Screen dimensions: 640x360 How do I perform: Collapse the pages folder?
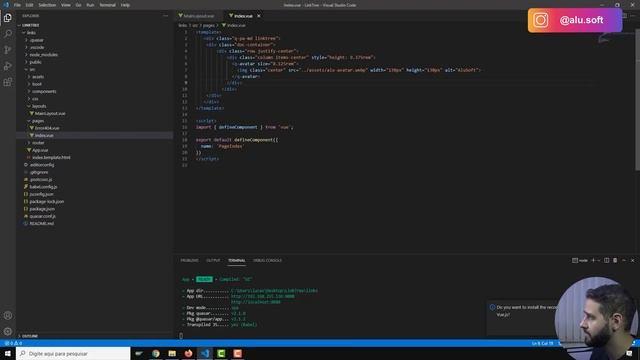(x=38, y=121)
